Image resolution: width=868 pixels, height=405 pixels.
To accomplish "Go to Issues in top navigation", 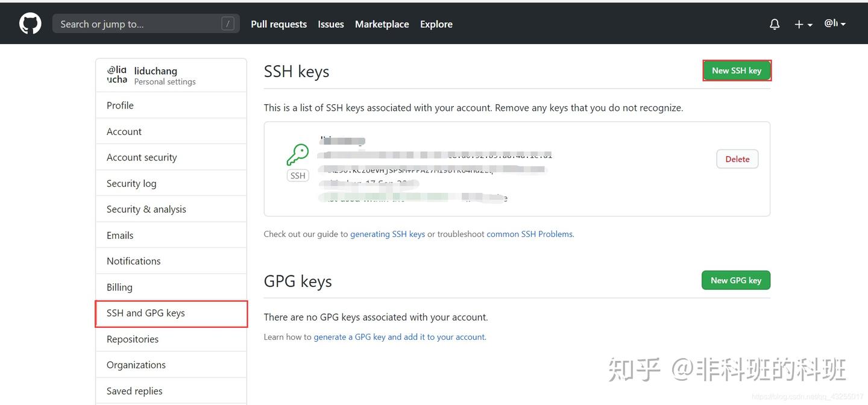I will (331, 24).
